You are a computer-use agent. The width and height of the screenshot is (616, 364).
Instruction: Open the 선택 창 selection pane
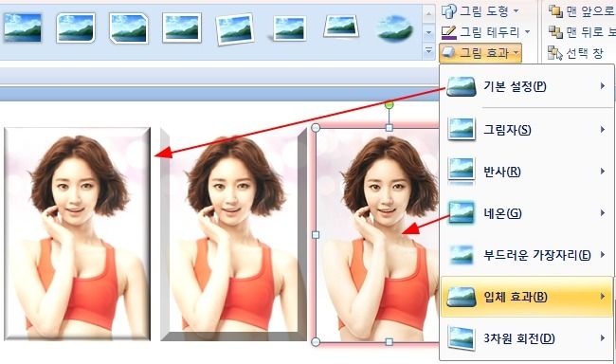(575, 53)
